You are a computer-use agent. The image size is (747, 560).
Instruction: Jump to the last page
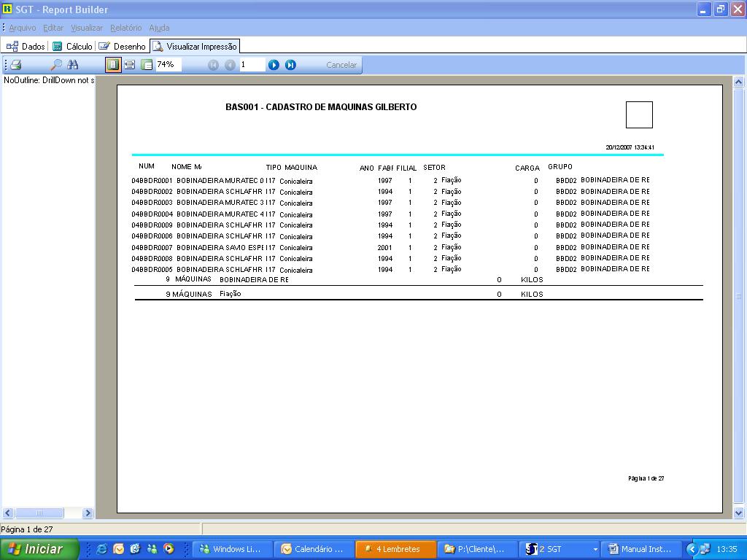click(x=290, y=65)
